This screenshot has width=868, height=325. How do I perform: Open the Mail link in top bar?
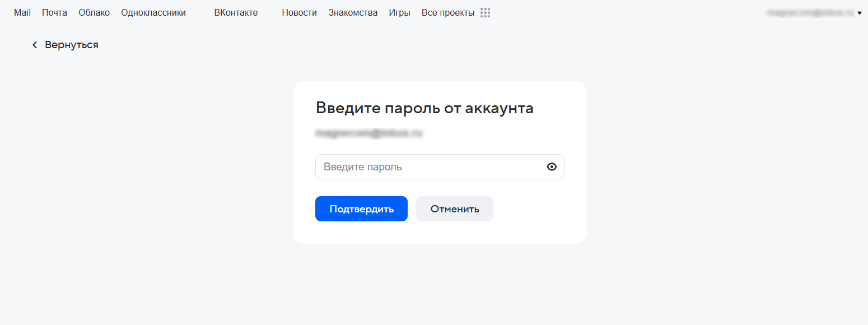[x=22, y=13]
